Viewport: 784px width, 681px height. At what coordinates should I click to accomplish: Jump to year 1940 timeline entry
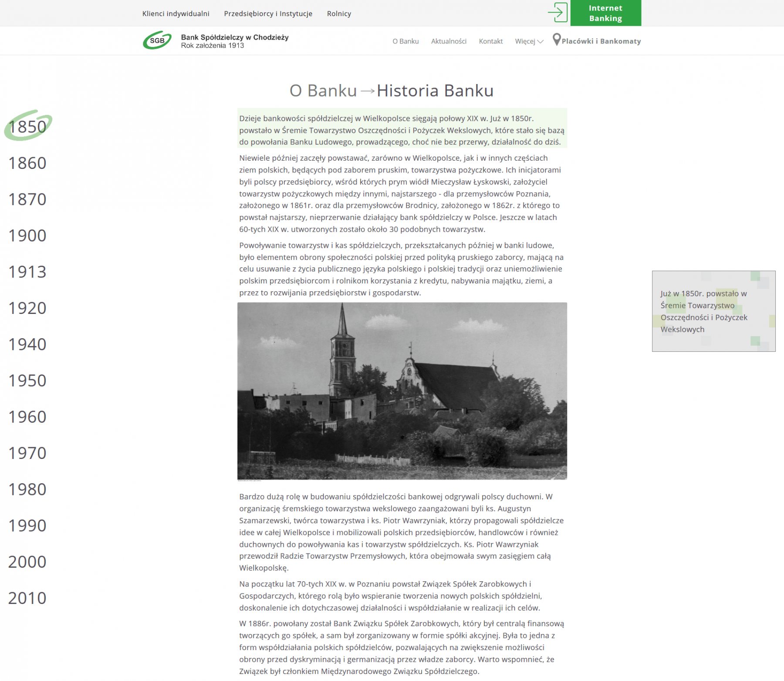click(x=27, y=344)
